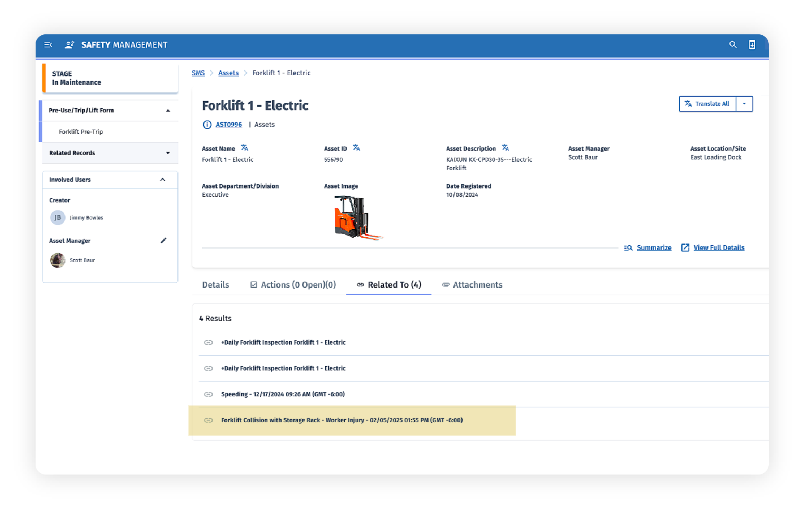
Task: Collapse the Pre-Use/Trip/Lift Form section
Action: pyautogui.click(x=168, y=111)
